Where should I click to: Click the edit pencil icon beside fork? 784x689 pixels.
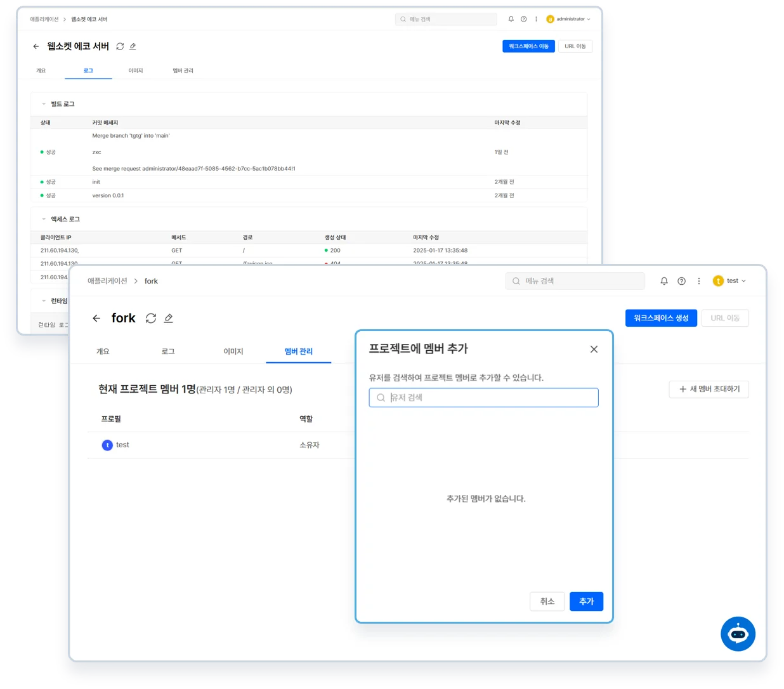[x=168, y=318]
